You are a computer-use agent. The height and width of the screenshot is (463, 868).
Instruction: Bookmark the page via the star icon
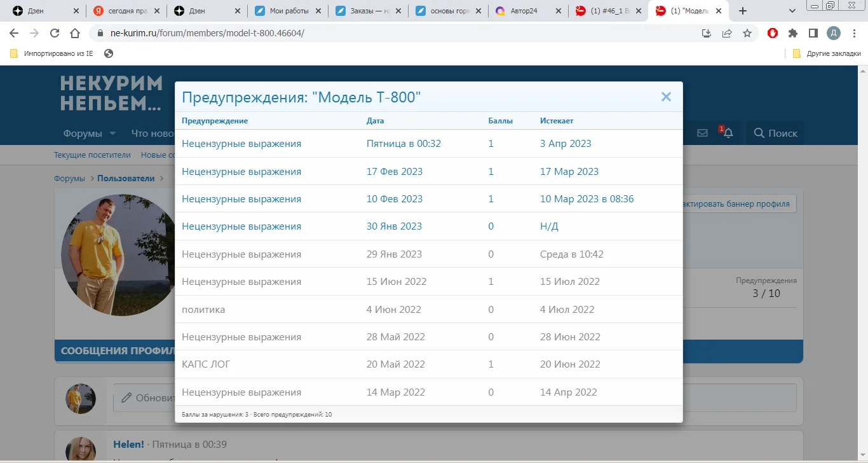749,33
